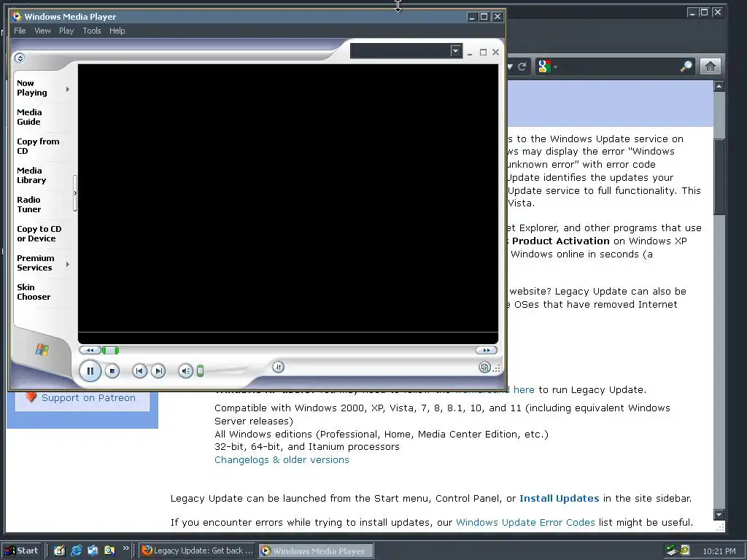This screenshot has height=560, width=747.
Task: Open the Play menu
Action: [66, 31]
